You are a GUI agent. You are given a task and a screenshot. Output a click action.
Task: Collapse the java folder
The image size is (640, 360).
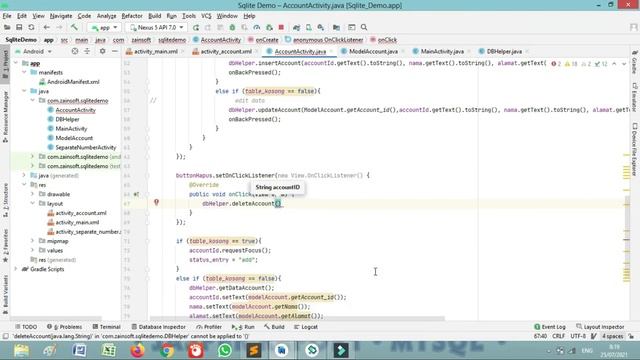[24, 91]
